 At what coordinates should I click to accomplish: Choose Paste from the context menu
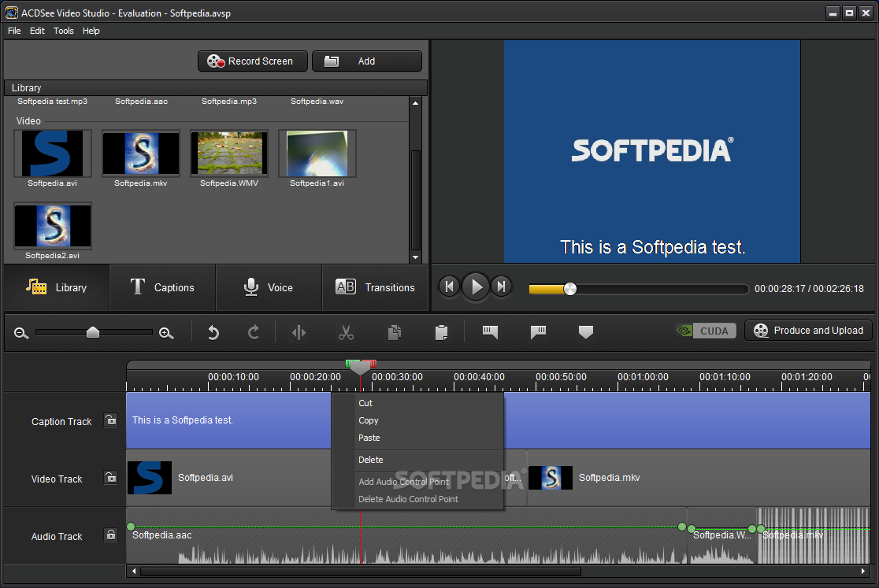pyautogui.click(x=417, y=438)
